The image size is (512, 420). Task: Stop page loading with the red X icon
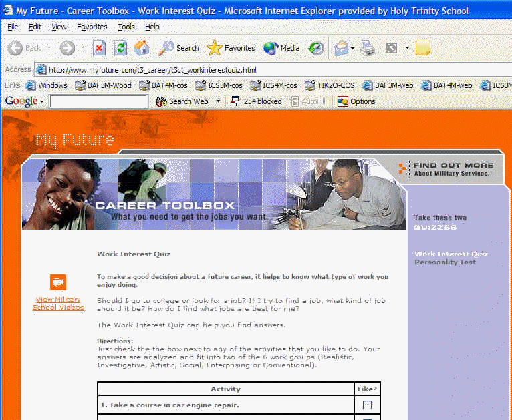click(99, 48)
